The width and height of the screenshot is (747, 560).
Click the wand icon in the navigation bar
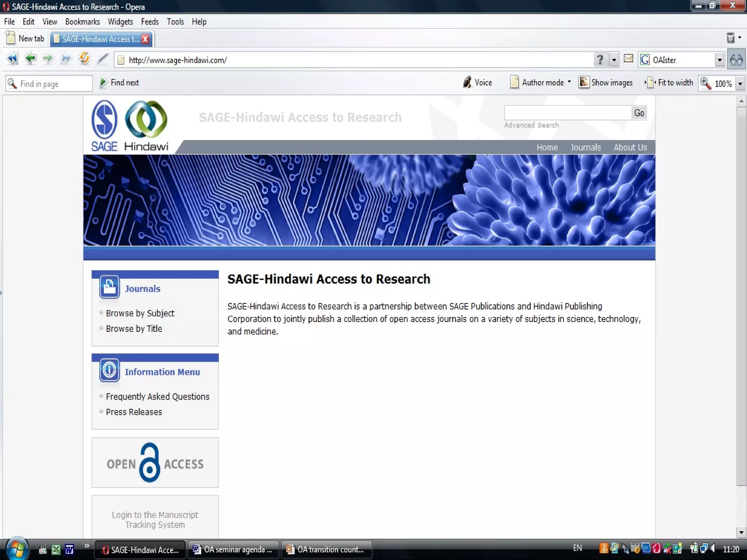click(x=103, y=59)
